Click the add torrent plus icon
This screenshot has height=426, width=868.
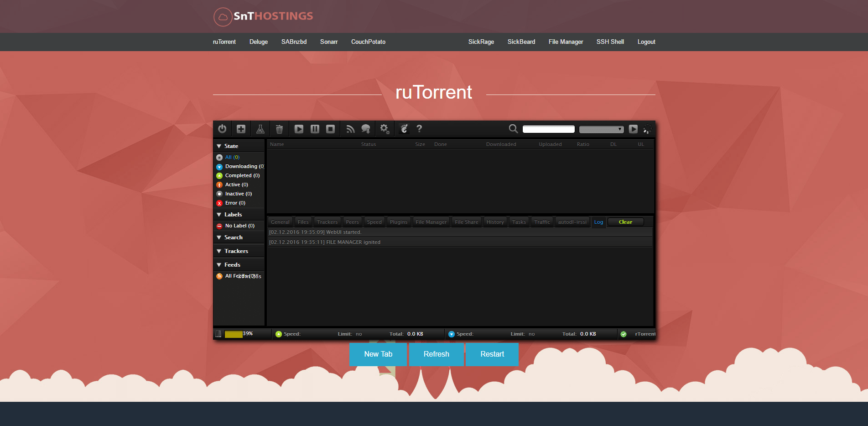tap(241, 129)
